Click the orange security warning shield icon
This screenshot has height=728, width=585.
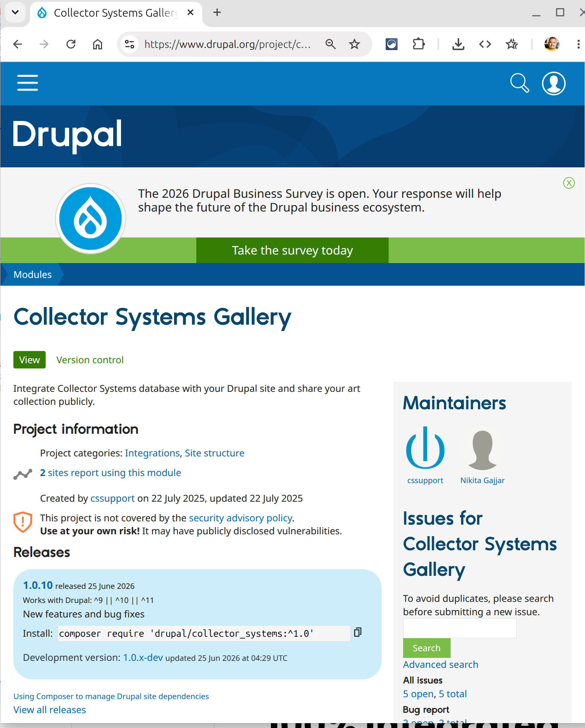click(23, 522)
